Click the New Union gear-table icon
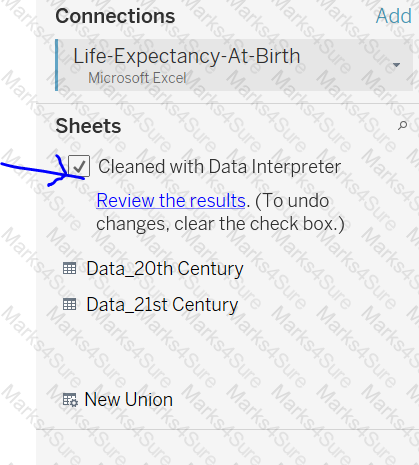 point(70,400)
